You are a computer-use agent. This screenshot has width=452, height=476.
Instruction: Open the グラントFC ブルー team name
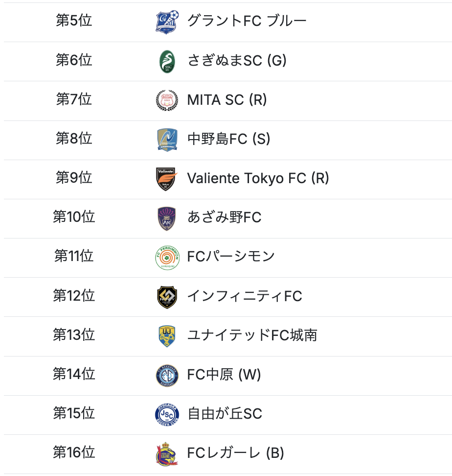pos(247,21)
